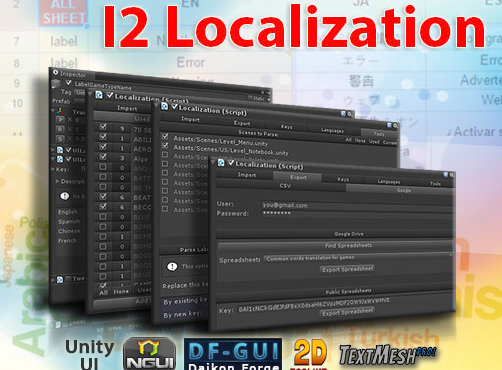Click the DF-GUI Daikon Forge logo

pyautogui.click(x=233, y=354)
